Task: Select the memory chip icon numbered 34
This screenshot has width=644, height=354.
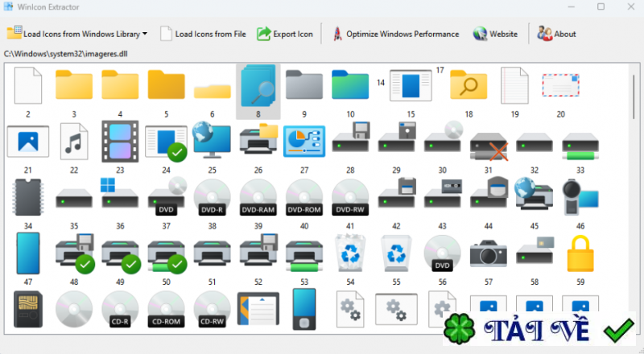Action: click(x=28, y=197)
